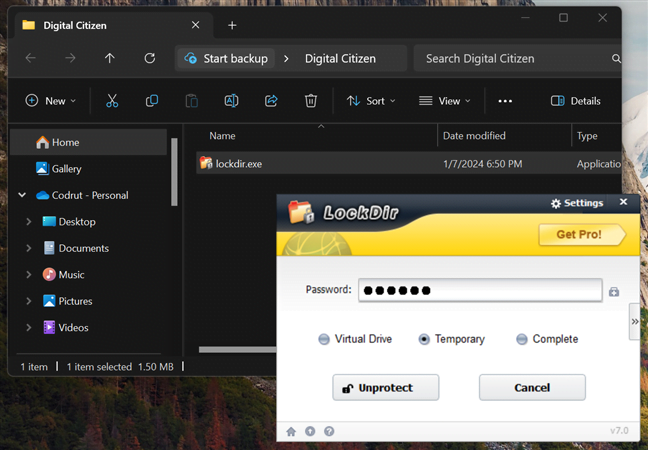Click the lockdir.exe file icon
Viewport: 648px width, 450px height.
pos(206,163)
